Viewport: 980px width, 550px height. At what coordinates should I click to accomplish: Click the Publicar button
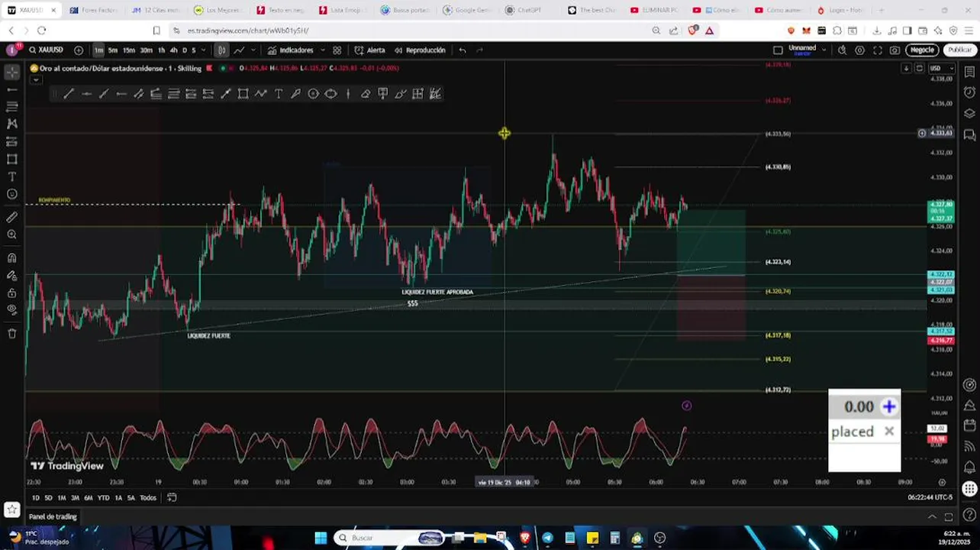(959, 50)
